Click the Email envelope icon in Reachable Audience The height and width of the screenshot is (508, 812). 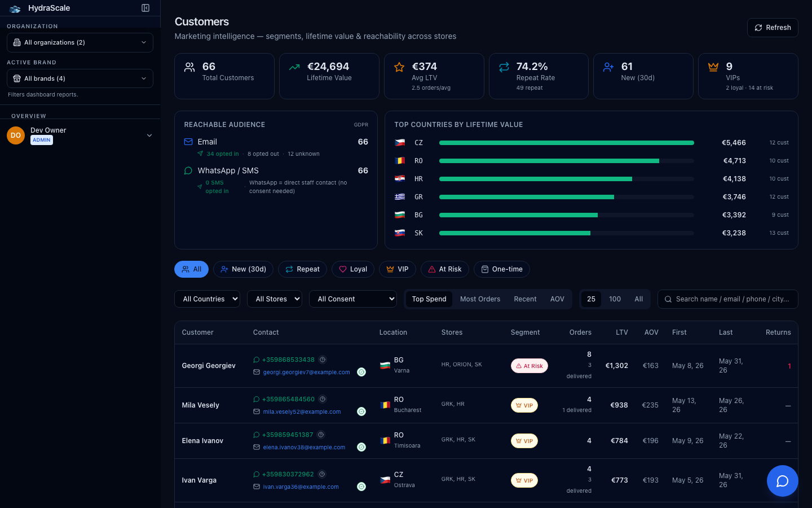[188, 142]
